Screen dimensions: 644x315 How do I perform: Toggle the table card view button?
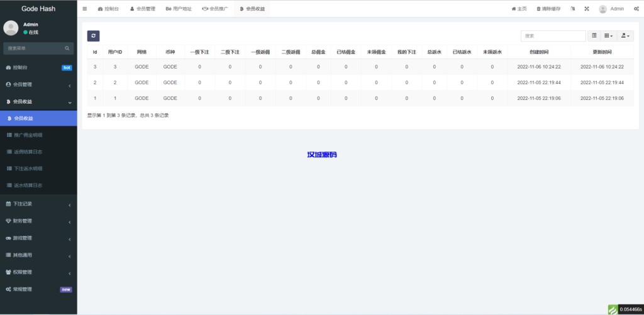tap(594, 36)
